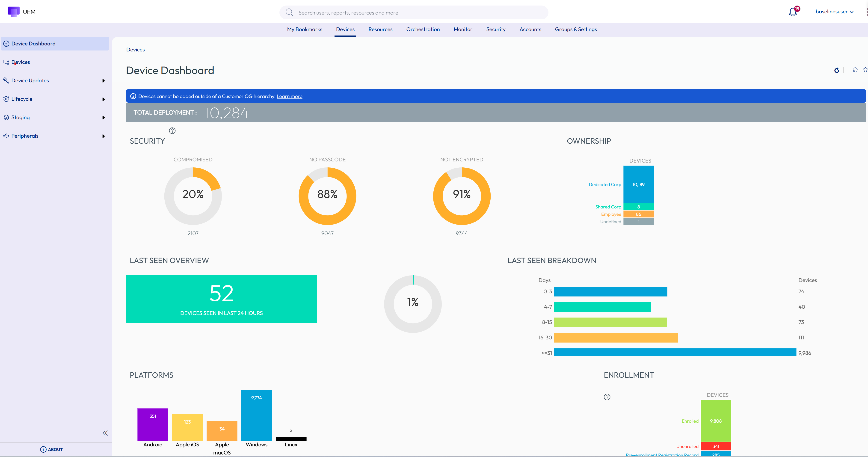Click the Security section help icon
868x457 pixels.
coord(172,131)
